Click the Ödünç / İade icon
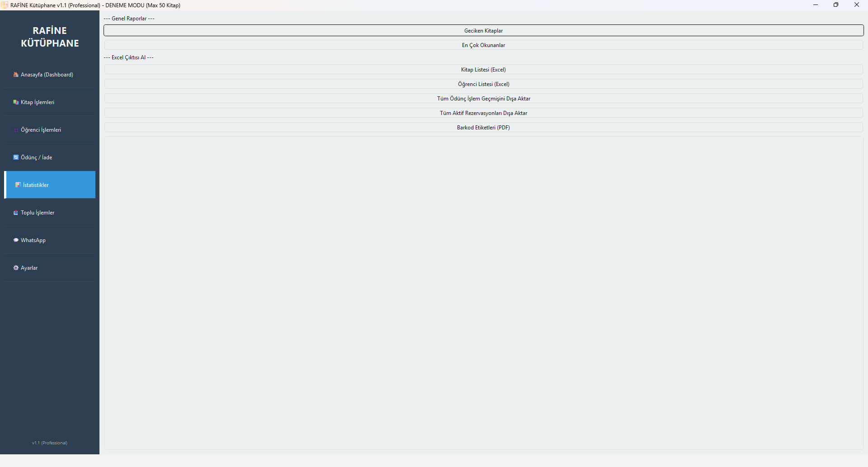This screenshot has height=467, width=868. [16, 157]
